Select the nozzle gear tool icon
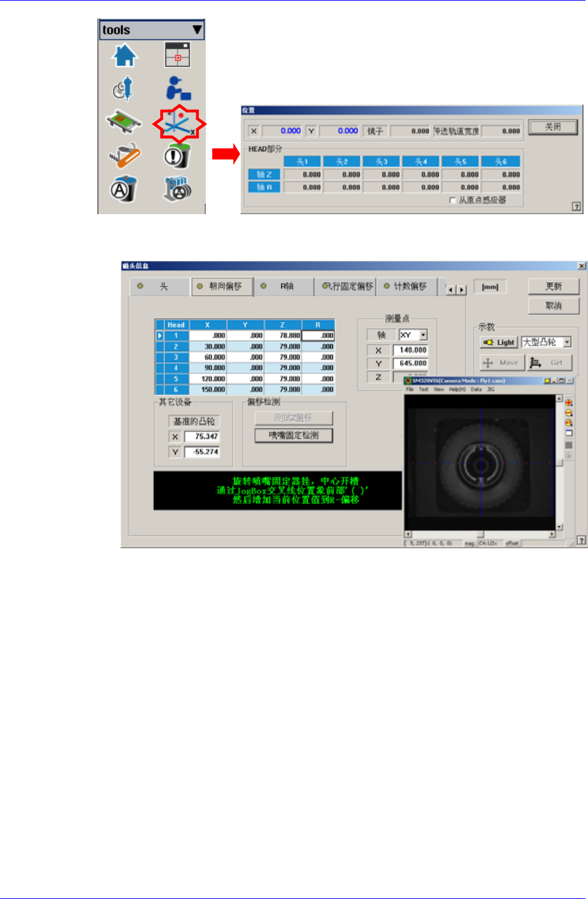 [x=124, y=88]
